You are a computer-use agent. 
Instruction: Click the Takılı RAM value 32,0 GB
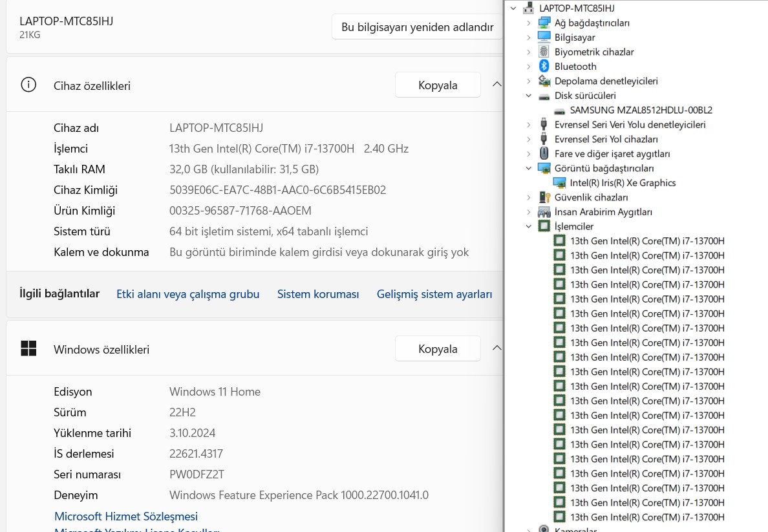(x=244, y=169)
